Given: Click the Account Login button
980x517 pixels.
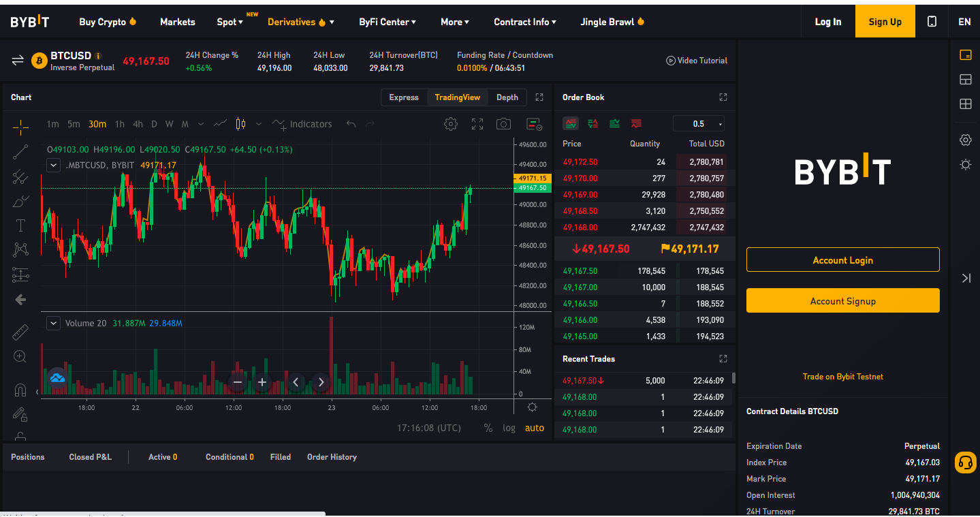Looking at the screenshot, I should tap(842, 260).
